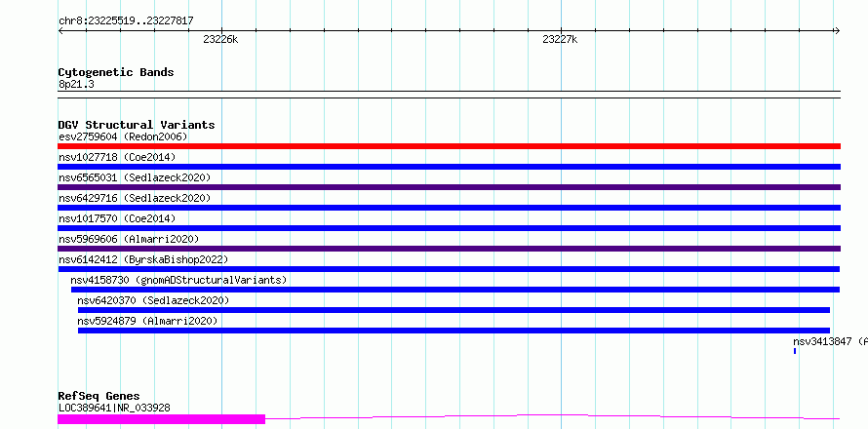The width and height of the screenshot is (868, 429).
Task: Select nsv4158730 (gnomADStructuralVariants) label
Action: pos(178,280)
